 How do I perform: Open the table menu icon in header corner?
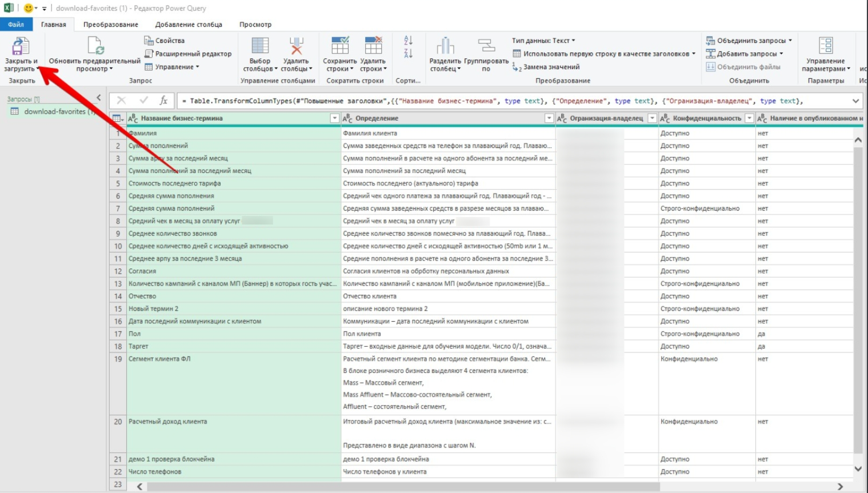pyautogui.click(x=117, y=118)
